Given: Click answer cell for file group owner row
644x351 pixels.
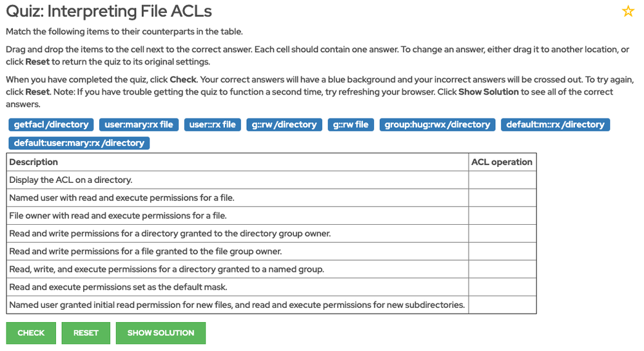Looking at the screenshot, I should 502,251.
